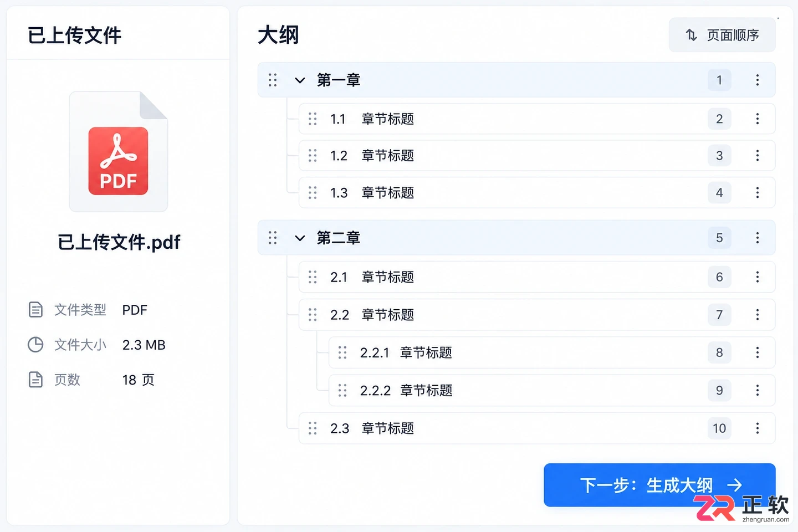Screen dimensions: 798x532
Task: Click the 文件类型 PDF value
Action: pyautogui.click(x=135, y=310)
